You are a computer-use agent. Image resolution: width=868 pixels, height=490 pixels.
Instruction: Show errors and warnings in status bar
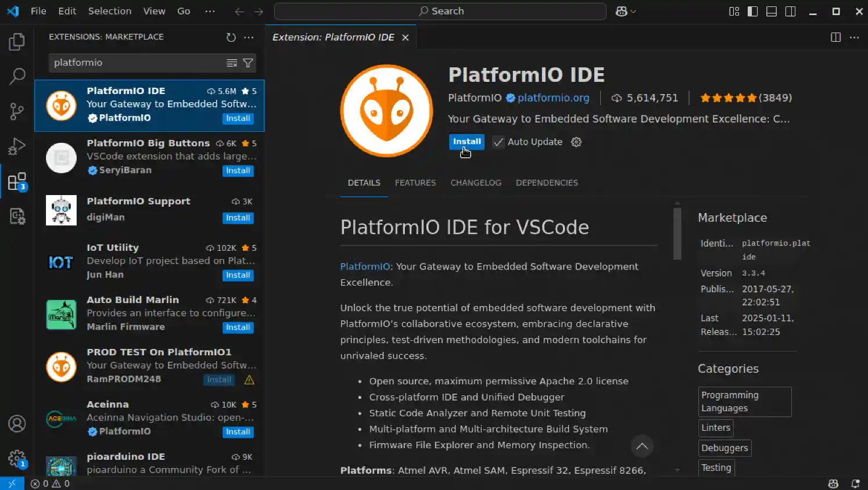(50, 484)
